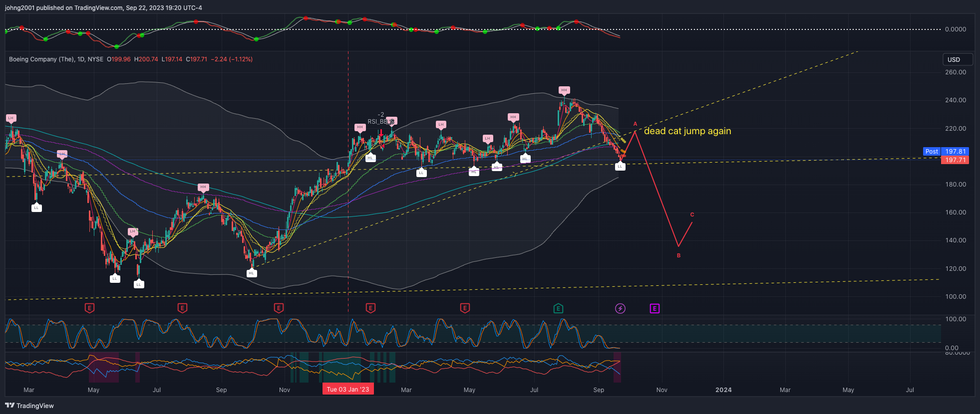Click the RSI_BBUS indicator label
Image resolution: width=980 pixels, height=414 pixels.
[381, 121]
